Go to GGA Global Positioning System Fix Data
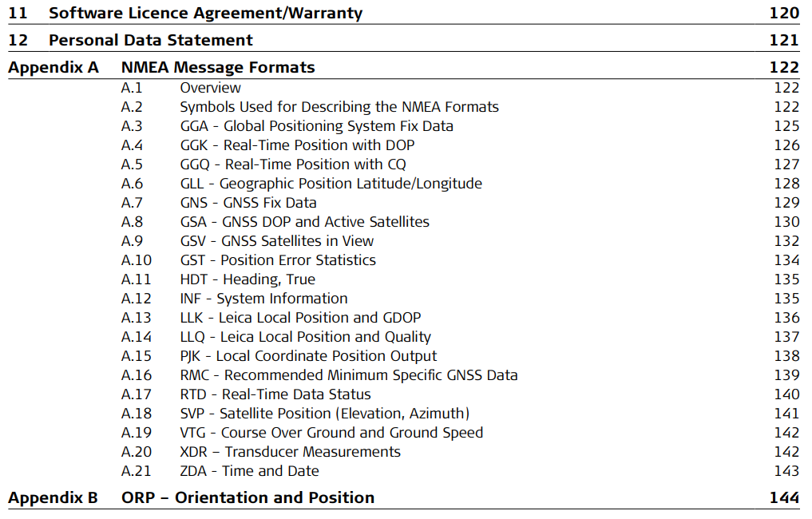812x519 pixels. (x=316, y=126)
